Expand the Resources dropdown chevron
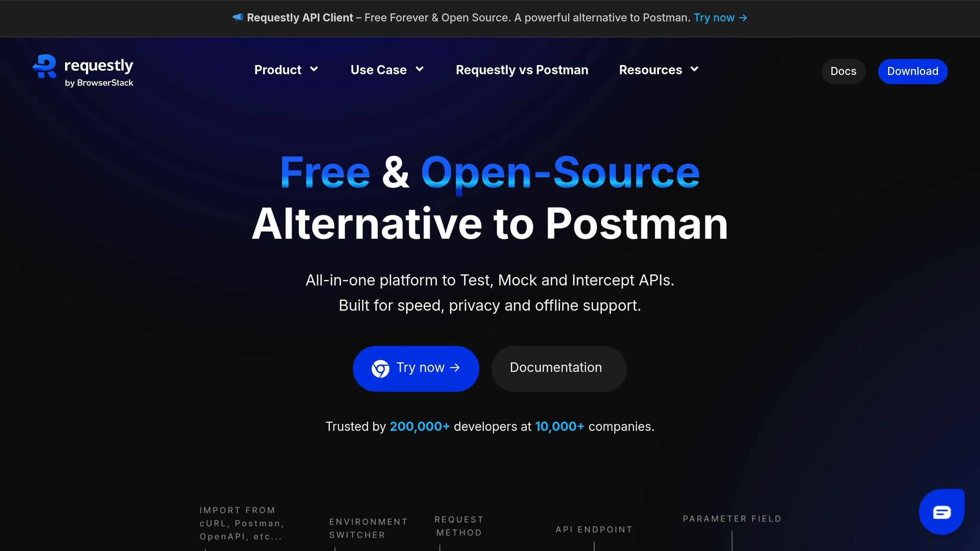 click(x=694, y=69)
